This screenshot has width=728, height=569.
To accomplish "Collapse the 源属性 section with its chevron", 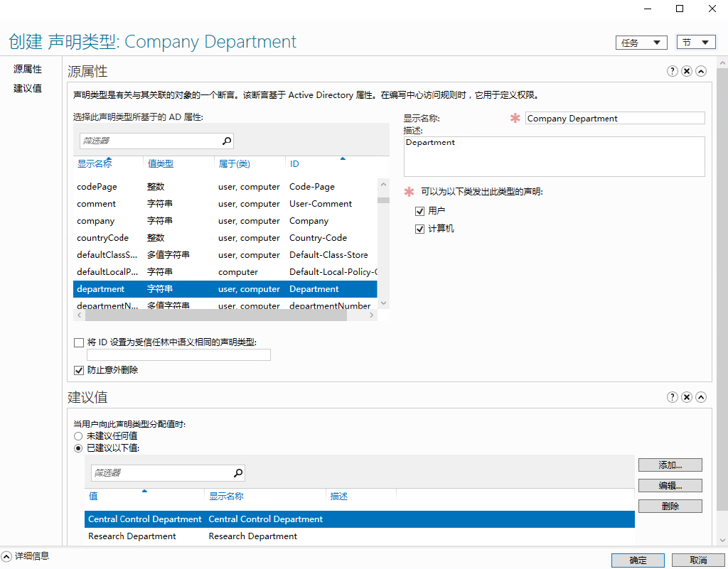I will 701,71.
